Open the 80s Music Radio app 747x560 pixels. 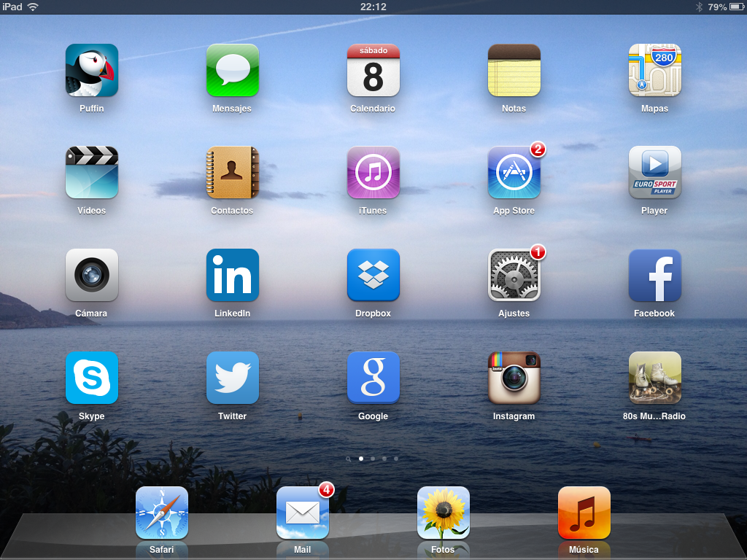(654, 378)
